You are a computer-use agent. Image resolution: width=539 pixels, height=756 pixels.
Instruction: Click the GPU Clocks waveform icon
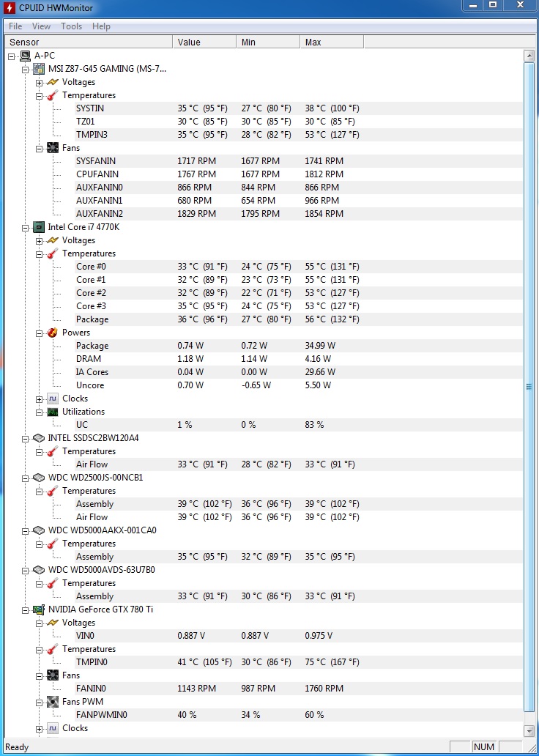point(53,728)
